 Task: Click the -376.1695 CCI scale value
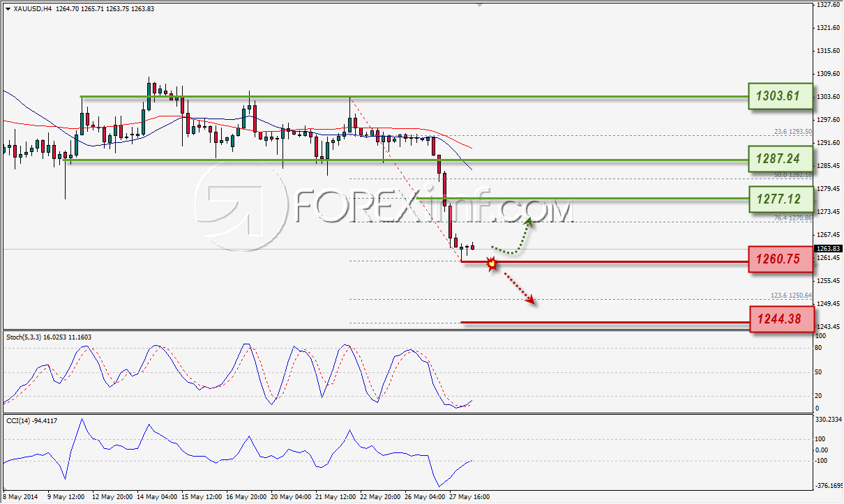(829, 486)
